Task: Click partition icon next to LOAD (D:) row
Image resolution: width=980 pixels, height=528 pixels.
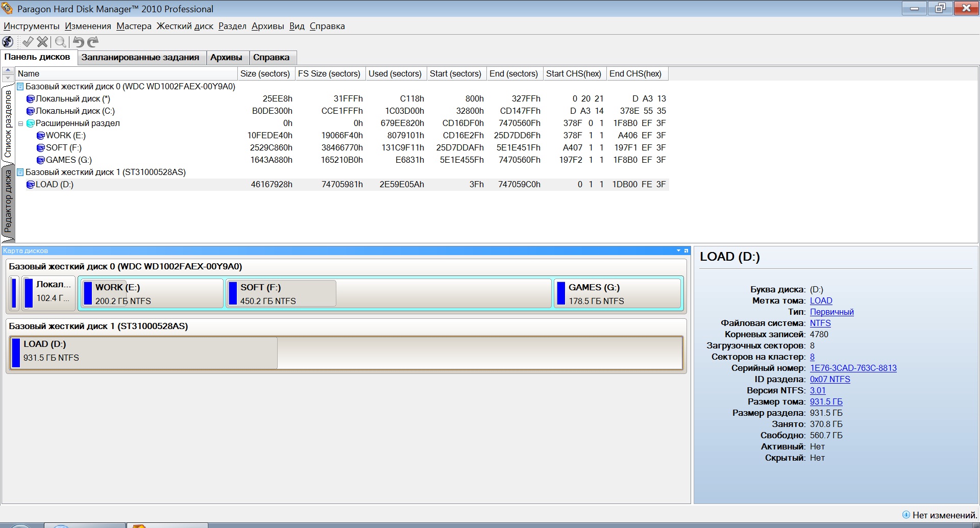Action: point(31,185)
